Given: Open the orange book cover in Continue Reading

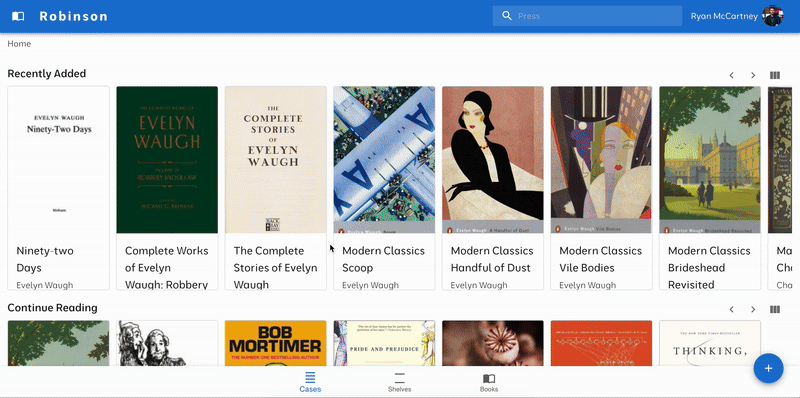Looking at the screenshot, I should pos(602,343).
